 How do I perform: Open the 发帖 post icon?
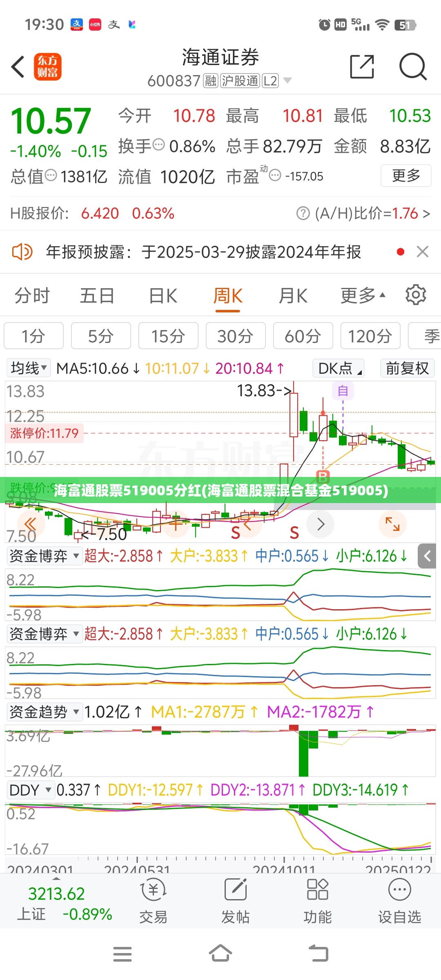(236, 901)
